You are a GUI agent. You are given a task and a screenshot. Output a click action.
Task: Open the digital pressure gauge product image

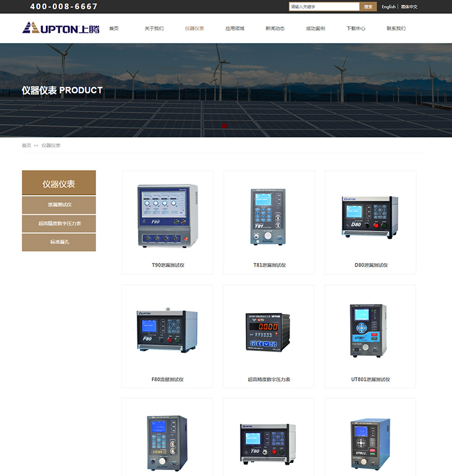pos(268,333)
